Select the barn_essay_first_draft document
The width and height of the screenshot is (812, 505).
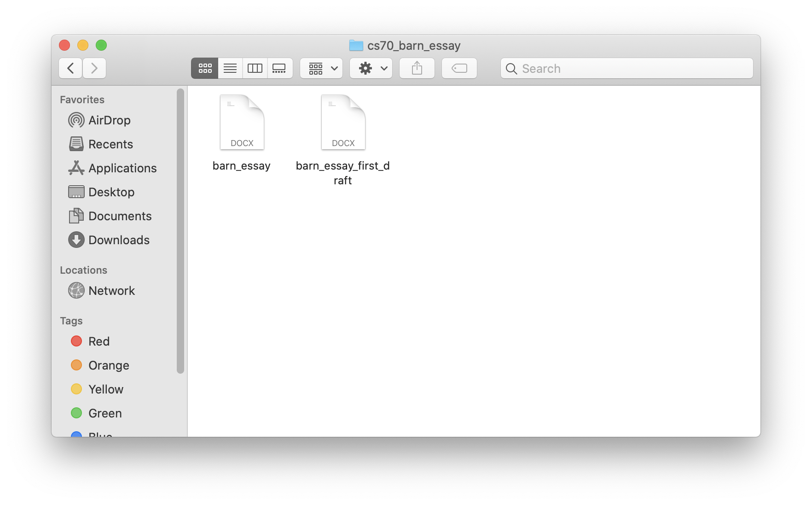342,122
